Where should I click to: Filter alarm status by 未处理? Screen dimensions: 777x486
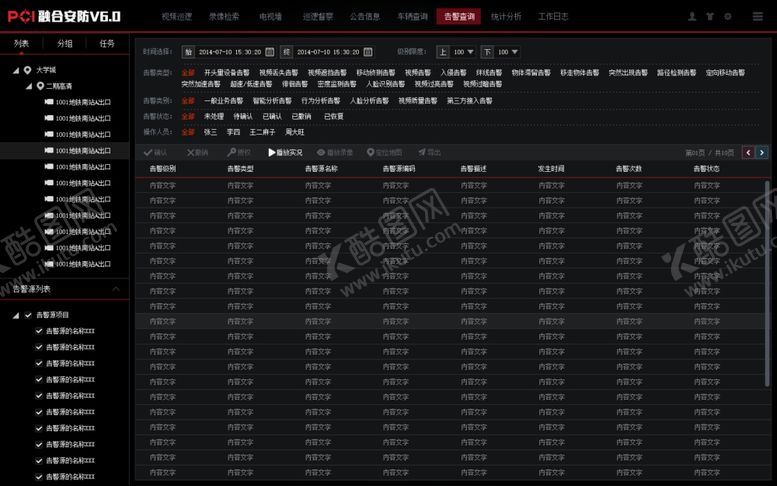[x=213, y=116]
